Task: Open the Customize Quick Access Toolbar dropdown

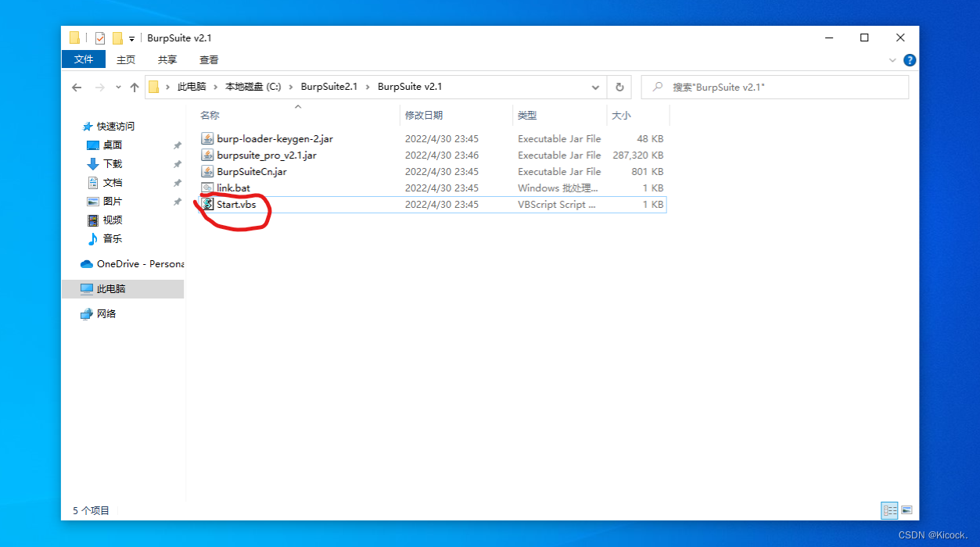Action: tap(131, 38)
